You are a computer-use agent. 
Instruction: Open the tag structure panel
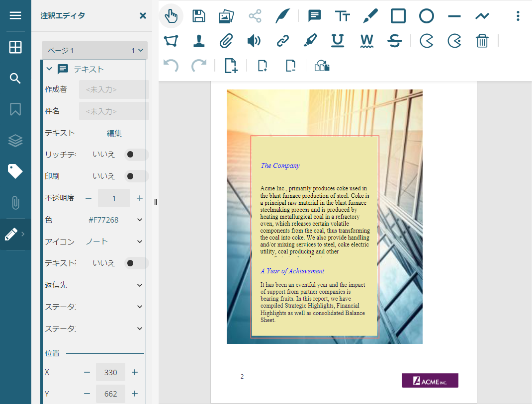(15, 171)
